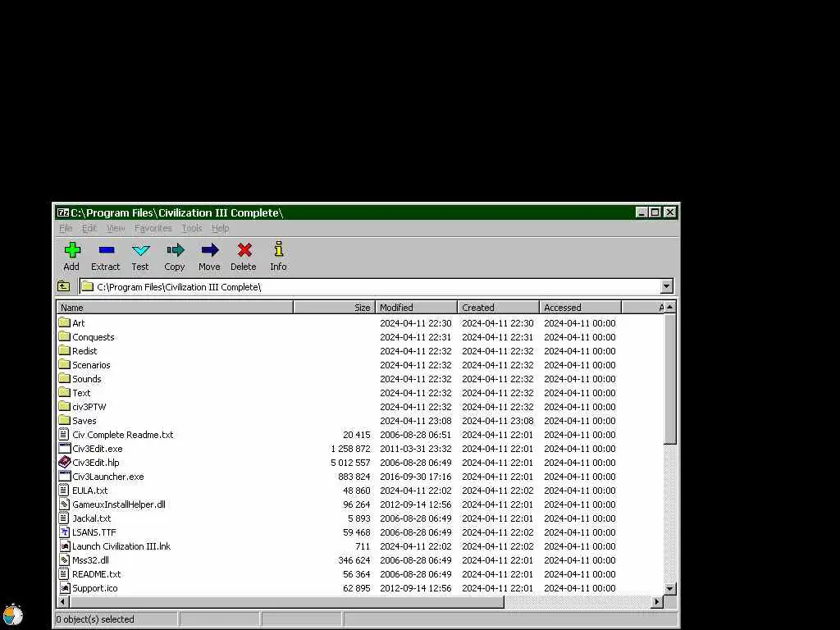Click the Add toolbar icon
The image size is (840, 630).
pyautogui.click(x=72, y=249)
